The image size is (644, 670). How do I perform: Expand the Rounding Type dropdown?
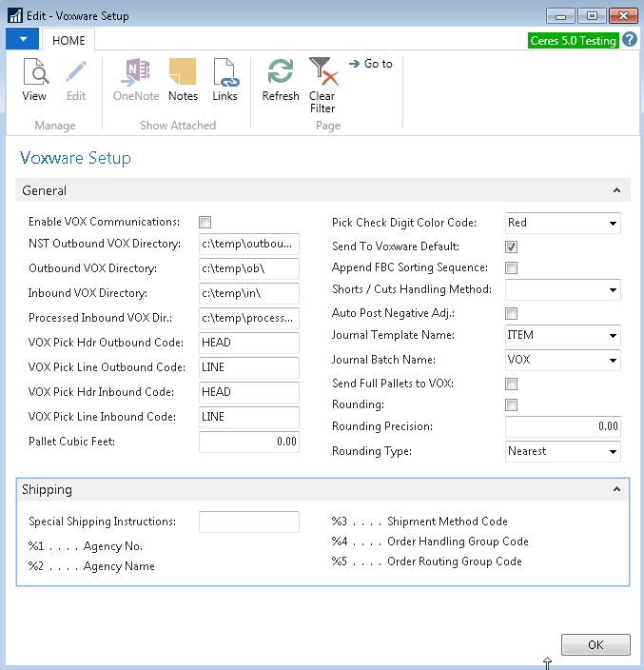pos(612,452)
